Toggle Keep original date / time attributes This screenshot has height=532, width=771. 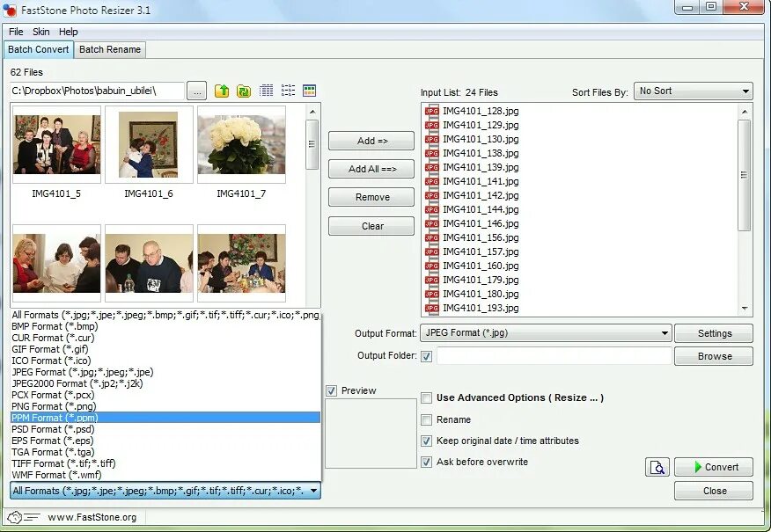[x=426, y=441]
